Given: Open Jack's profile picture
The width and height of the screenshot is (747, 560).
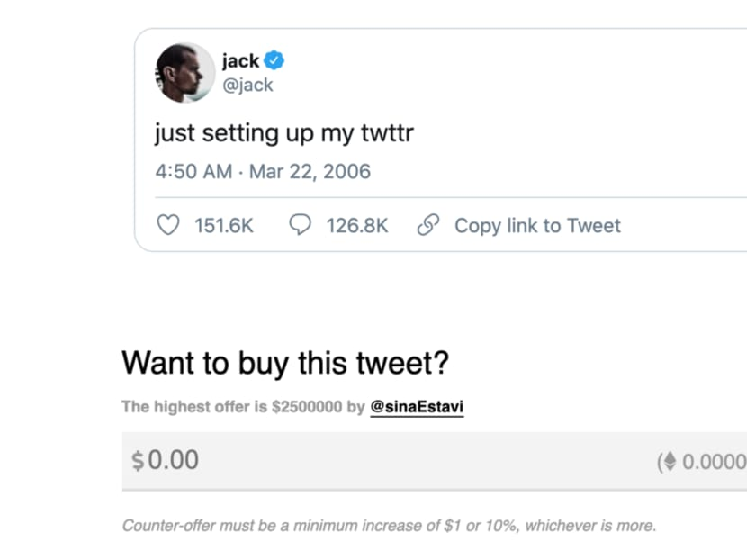Looking at the screenshot, I should [x=184, y=72].
